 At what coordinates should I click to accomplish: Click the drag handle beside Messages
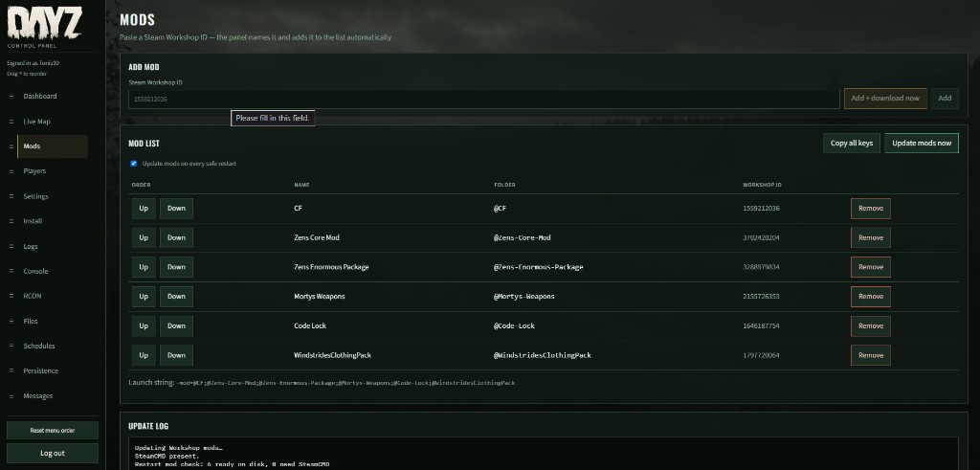click(11, 395)
